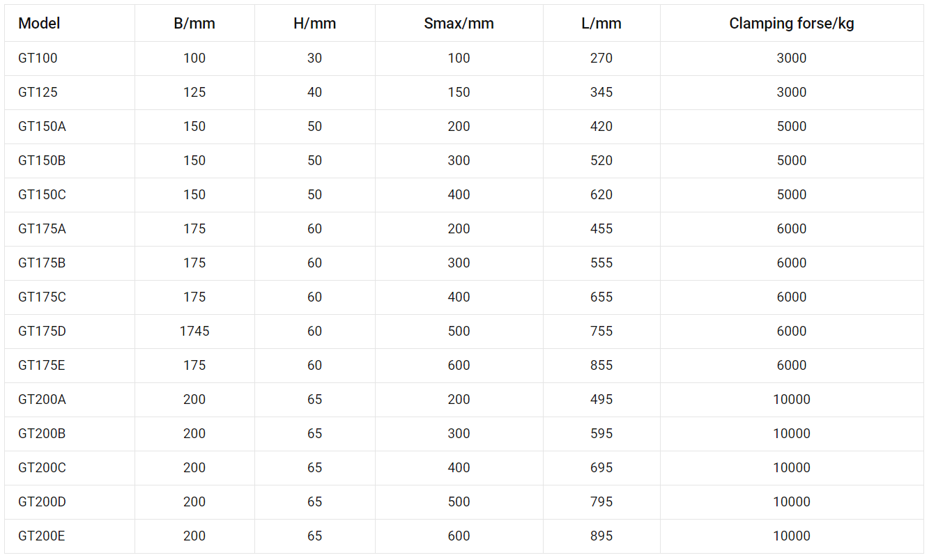Image resolution: width=929 pixels, height=560 pixels.
Task: Click the GT150B model cell
Action: [x=42, y=160]
